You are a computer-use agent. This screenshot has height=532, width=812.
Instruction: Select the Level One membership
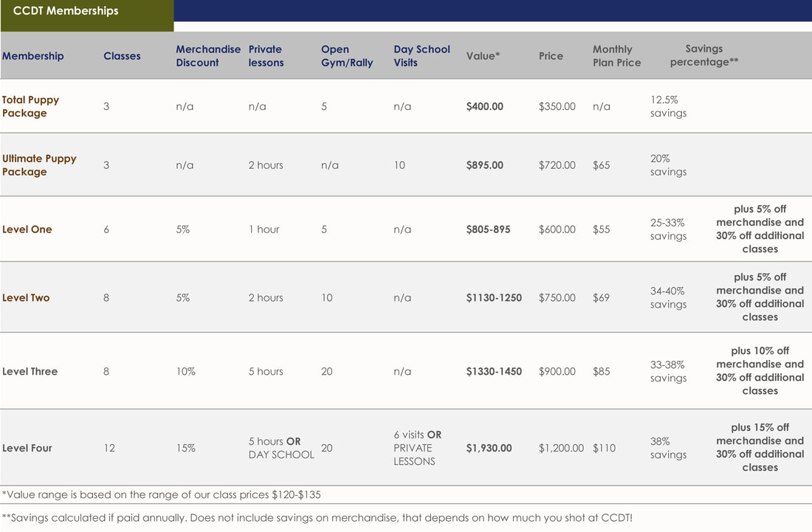pos(27,229)
